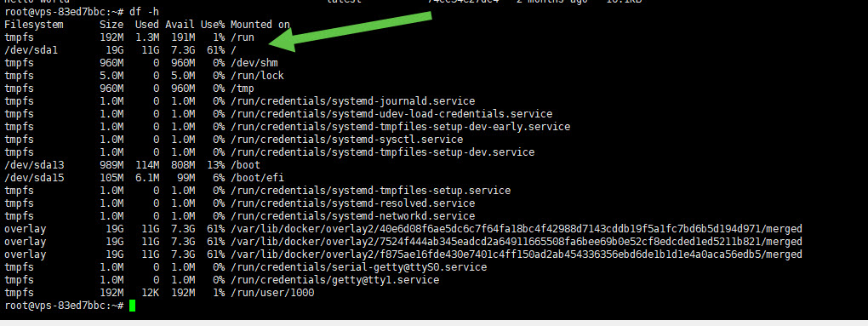Screen dimensions: 868x326
Task: Click the 'Filesystem' column header
Action: [x=34, y=25]
